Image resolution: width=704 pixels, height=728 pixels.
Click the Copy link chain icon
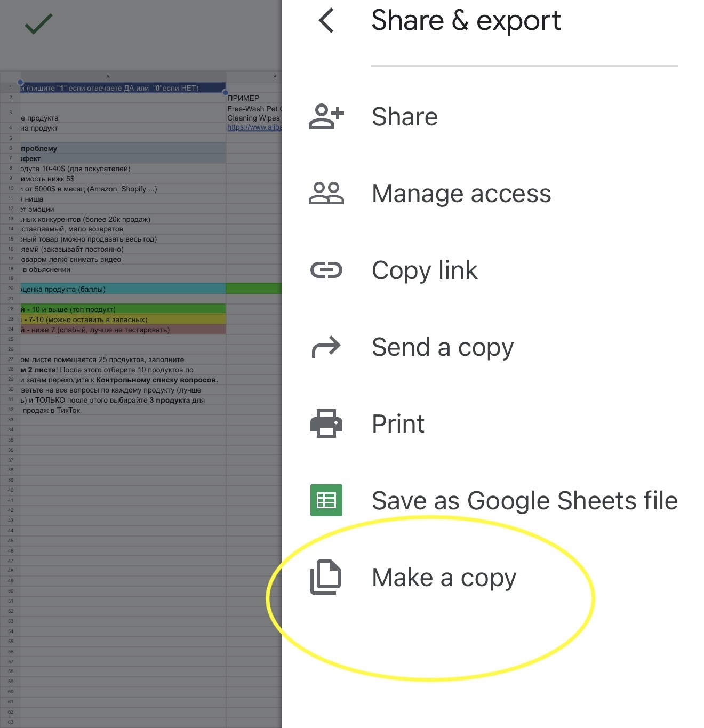point(326,270)
